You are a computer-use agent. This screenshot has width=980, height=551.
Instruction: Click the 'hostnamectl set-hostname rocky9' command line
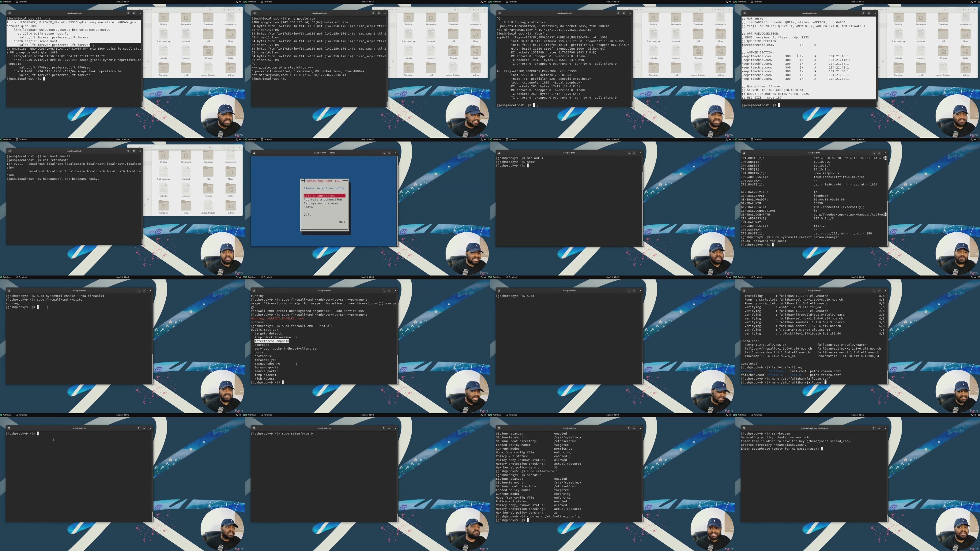[x=53, y=179]
